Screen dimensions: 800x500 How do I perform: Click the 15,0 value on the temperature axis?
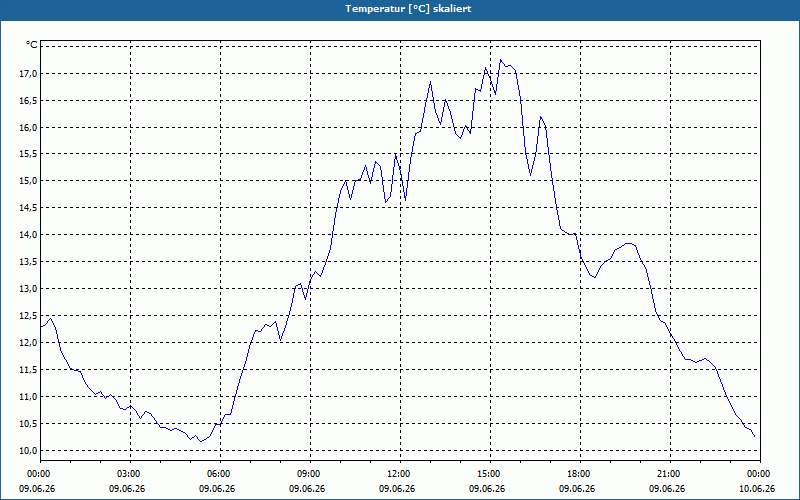click(x=29, y=181)
